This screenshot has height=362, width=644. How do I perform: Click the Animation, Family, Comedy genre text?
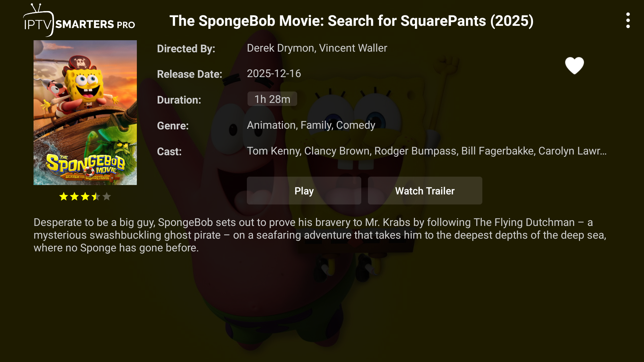(311, 125)
